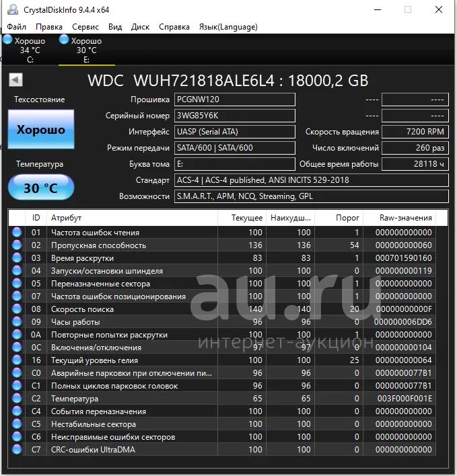Screen dimensions: 457x476
Task: Select the Частота ошибок чтения row
Action: coord(222,232)
